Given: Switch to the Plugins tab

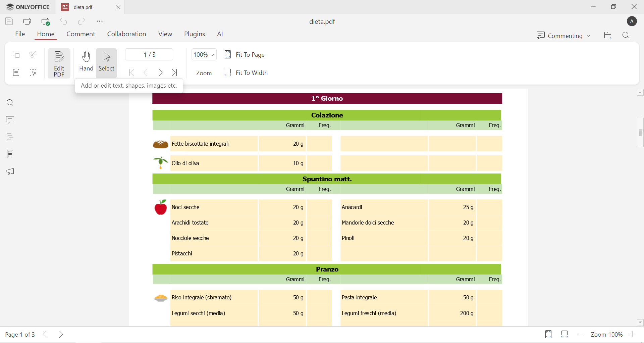Looking at the screenshot, I should point(195,34).
